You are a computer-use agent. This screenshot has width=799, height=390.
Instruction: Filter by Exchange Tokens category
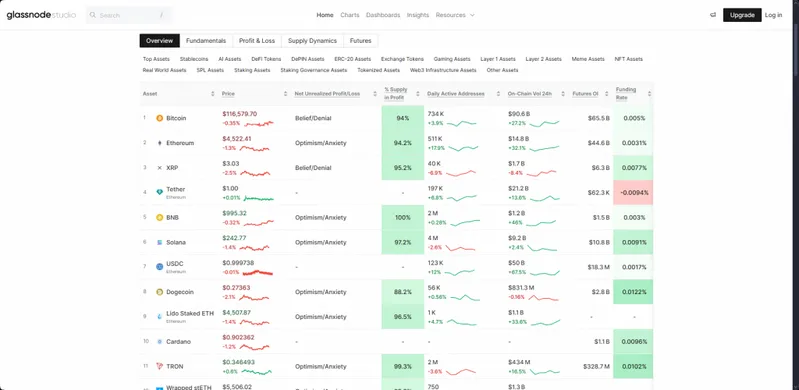pos(402,59)
